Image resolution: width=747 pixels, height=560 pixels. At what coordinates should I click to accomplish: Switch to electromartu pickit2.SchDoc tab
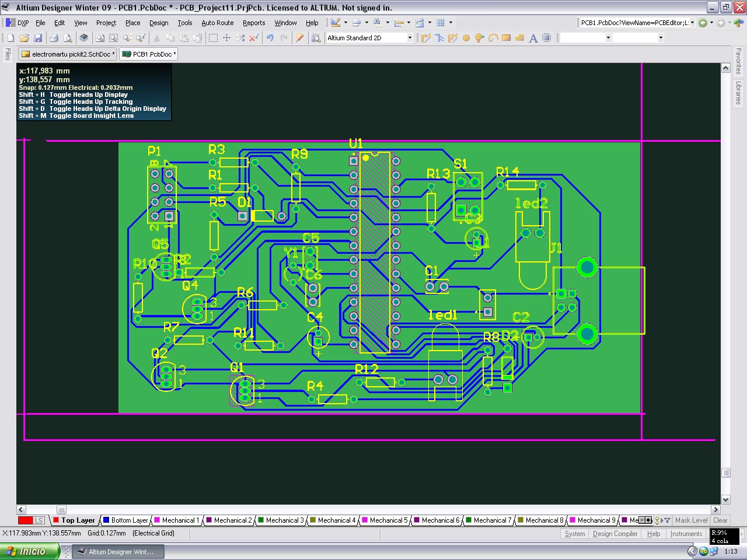click(x=68, y=54)
